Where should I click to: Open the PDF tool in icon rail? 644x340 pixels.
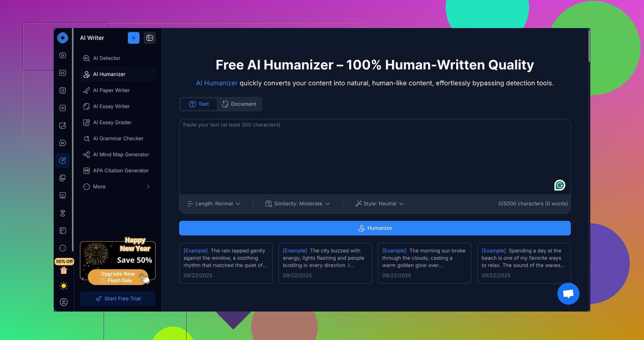click(62, 178)
